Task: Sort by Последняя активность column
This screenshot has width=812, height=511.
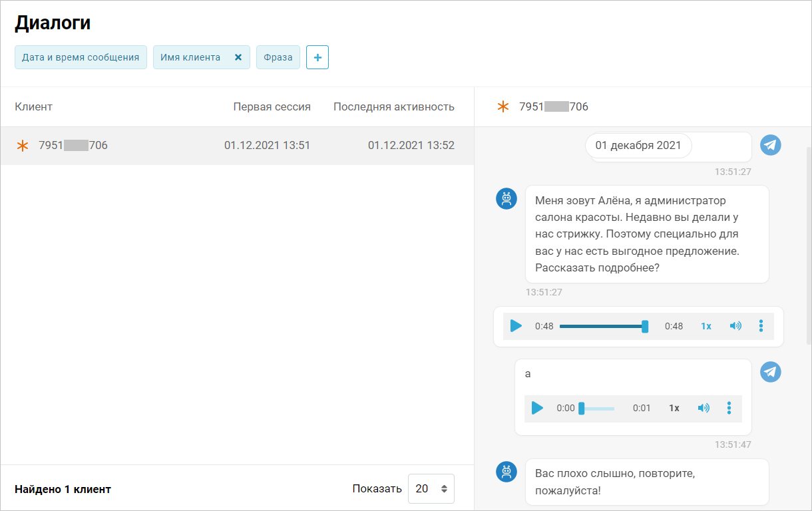Action: click(x=393, y=106)
